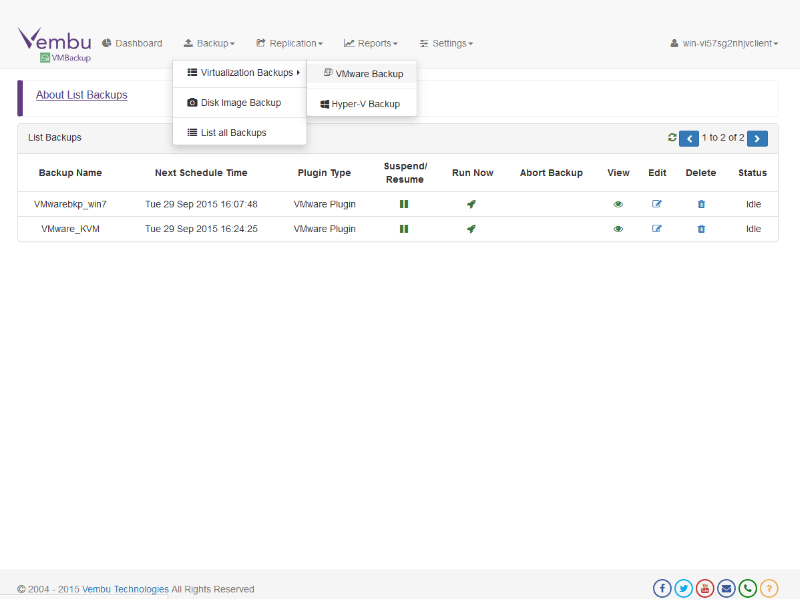Open the Dashboard page

tap(132, 43)
